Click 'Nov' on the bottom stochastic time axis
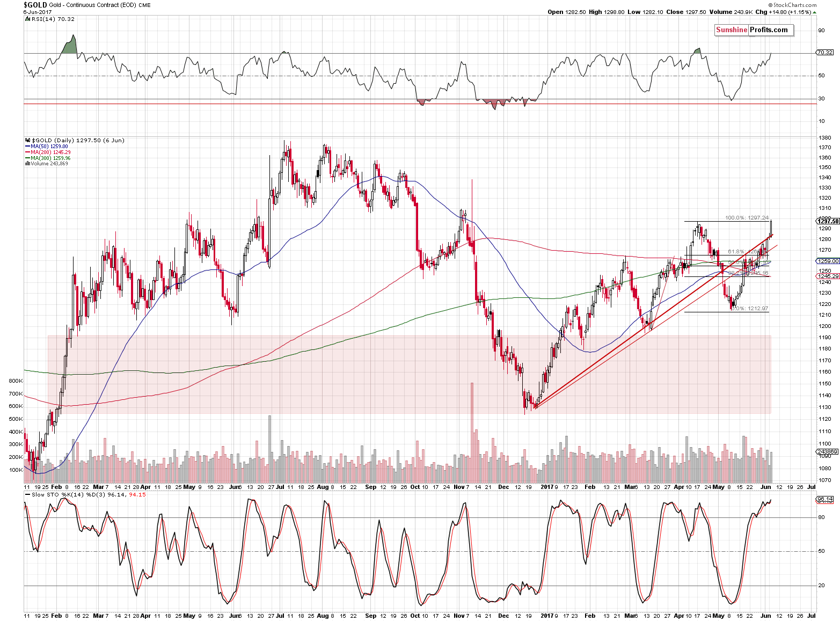This screenshot has height=621, width=840. (458, 616)
